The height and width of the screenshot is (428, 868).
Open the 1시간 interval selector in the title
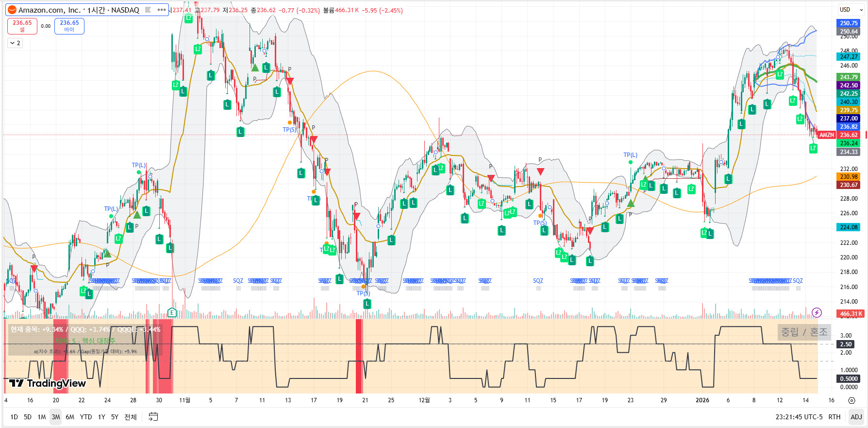[x=96, y=10]
